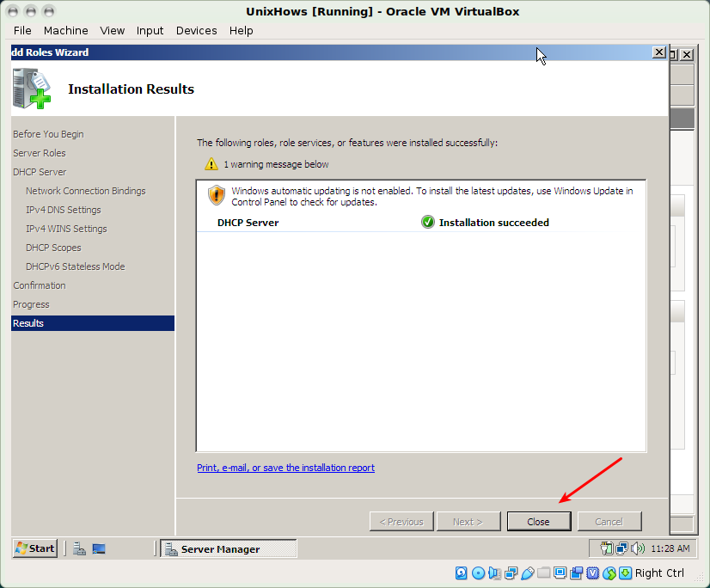The height and width of the screenshot is (588, 710).
Task: Open the View menu
Action: [113, 30]
